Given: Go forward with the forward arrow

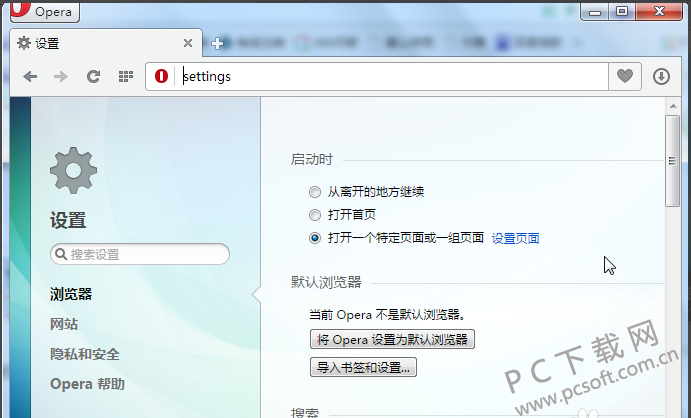Looking at the screenshot, I should (x=61, y=77).
